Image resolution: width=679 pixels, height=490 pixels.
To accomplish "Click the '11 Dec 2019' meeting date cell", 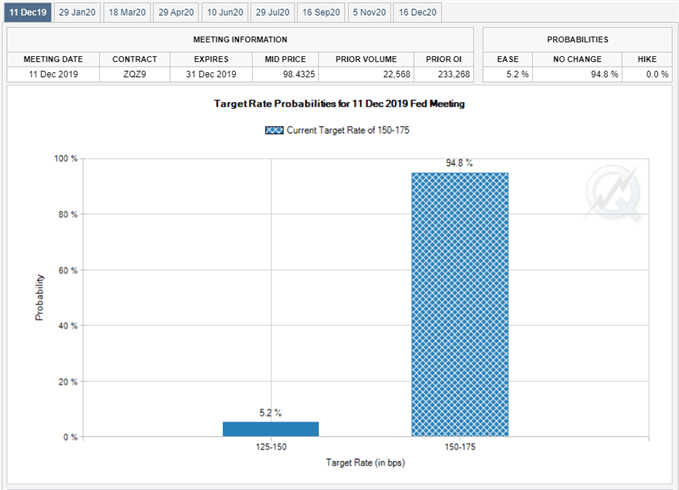I will click(53, 74).
